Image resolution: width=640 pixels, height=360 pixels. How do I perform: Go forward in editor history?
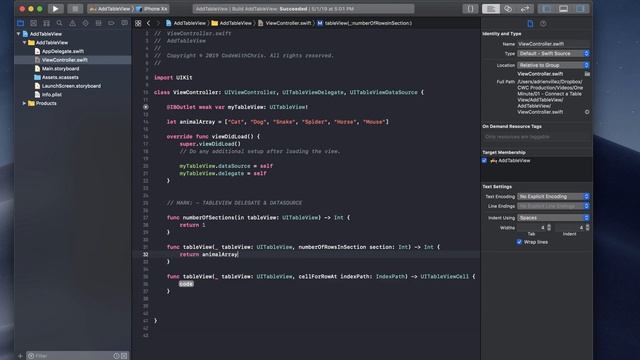coord(158,23)
